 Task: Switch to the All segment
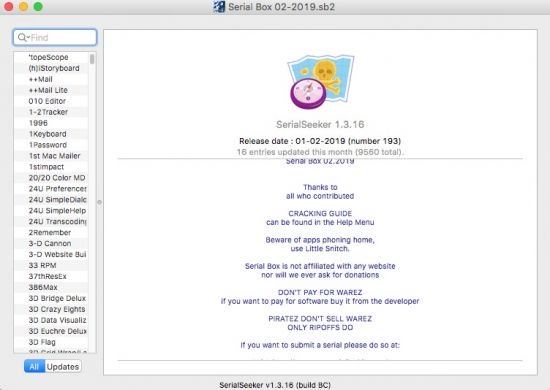34,367
